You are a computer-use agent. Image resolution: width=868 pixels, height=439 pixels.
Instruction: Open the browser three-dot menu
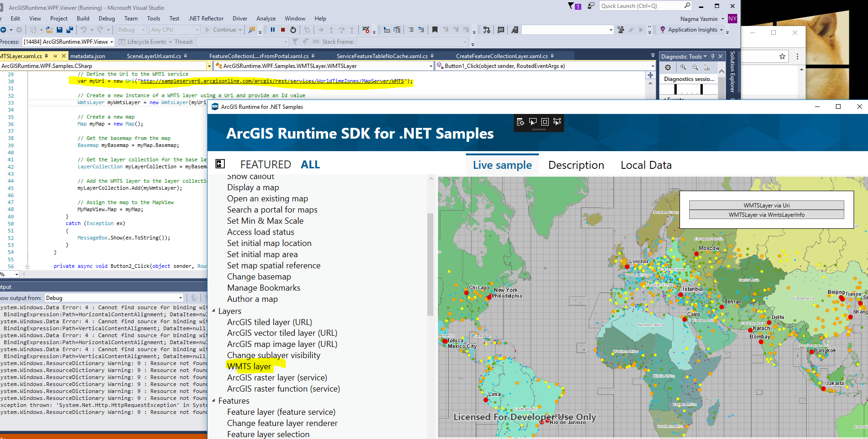click(797, 56)
